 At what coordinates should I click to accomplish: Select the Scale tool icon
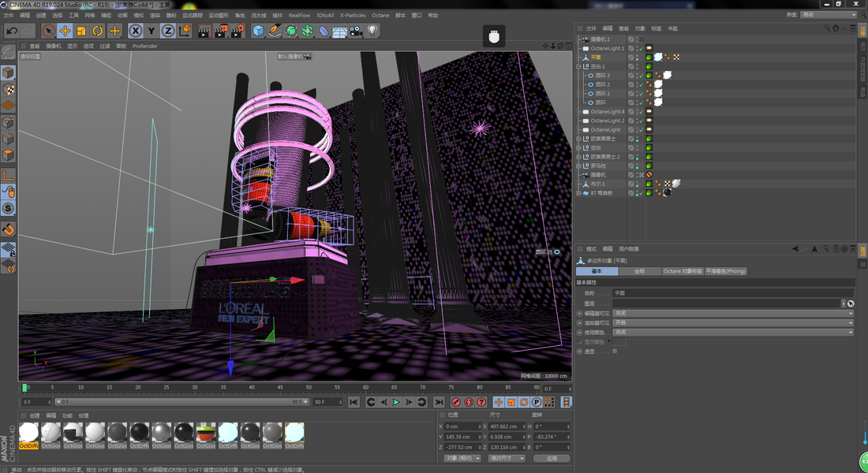pos(81,31)
